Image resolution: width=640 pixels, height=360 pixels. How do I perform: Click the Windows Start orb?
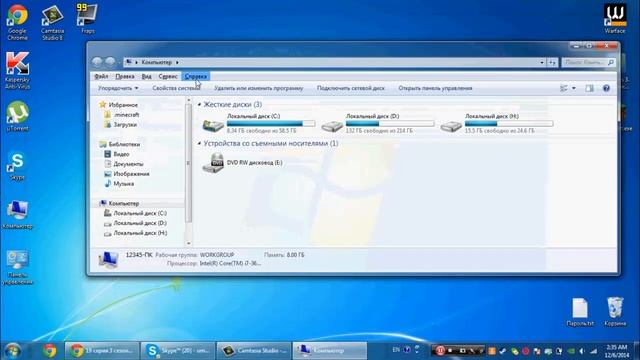click(12, 351)
